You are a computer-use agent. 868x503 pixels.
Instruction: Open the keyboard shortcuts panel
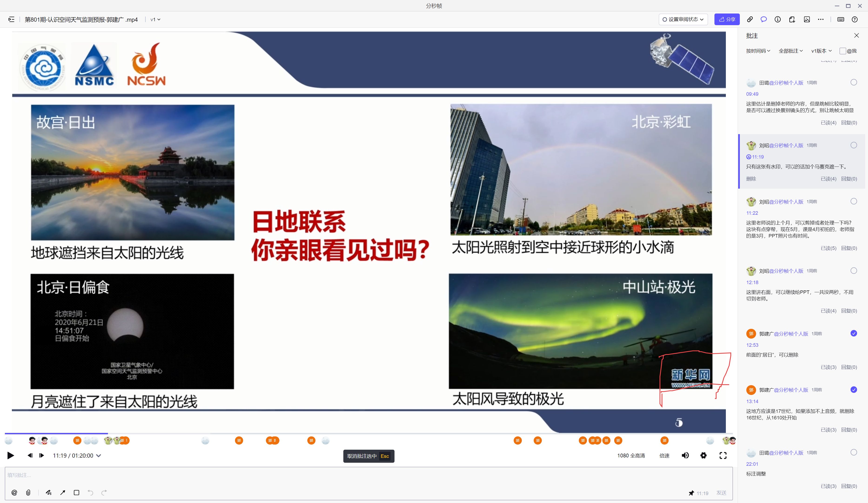coord(841,19)
